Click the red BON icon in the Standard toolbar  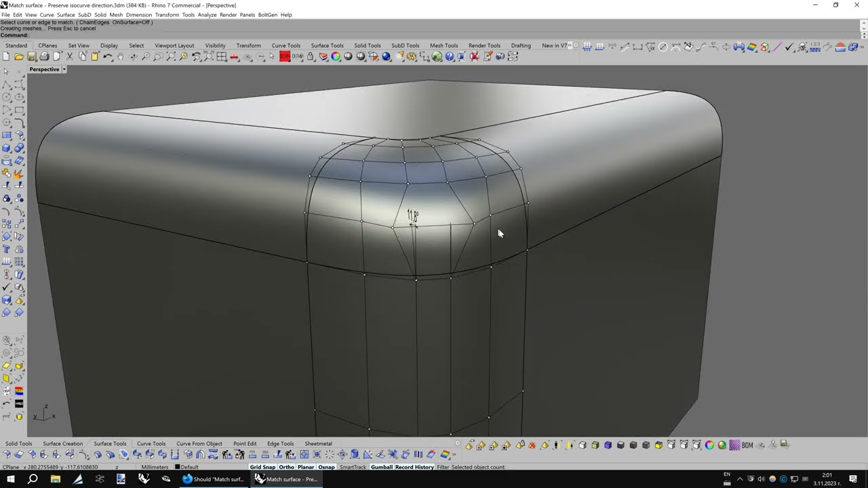(x=284, y=57)
